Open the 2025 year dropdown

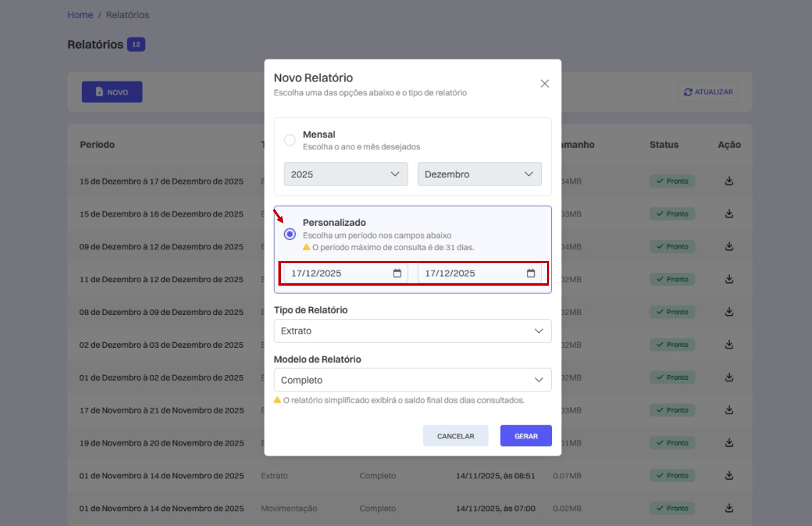click(346, 174)
